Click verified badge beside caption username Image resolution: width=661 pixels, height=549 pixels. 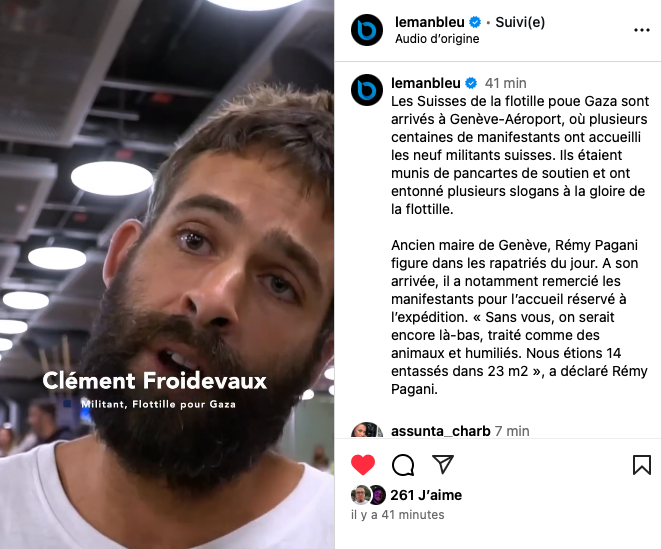(471, 83)
